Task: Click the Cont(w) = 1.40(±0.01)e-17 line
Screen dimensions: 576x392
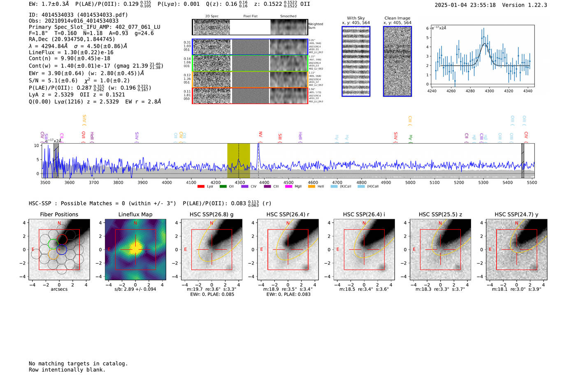Action: pos(96,66)
